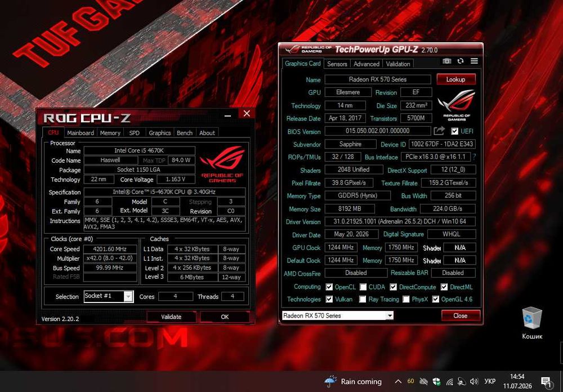This screenshot has width=563, height=392.
Task: Open the Rain coming weather widget
Action: click(x=353, y=381)
